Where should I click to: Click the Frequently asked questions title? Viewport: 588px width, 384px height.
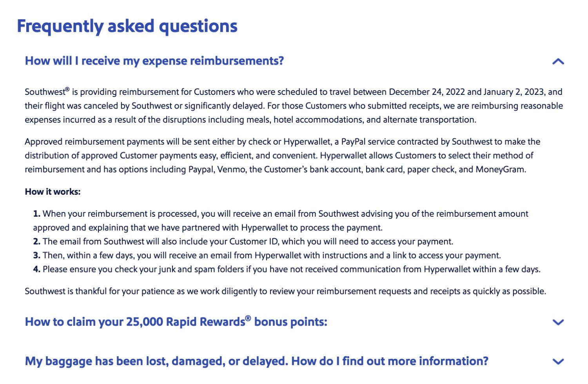127,26
